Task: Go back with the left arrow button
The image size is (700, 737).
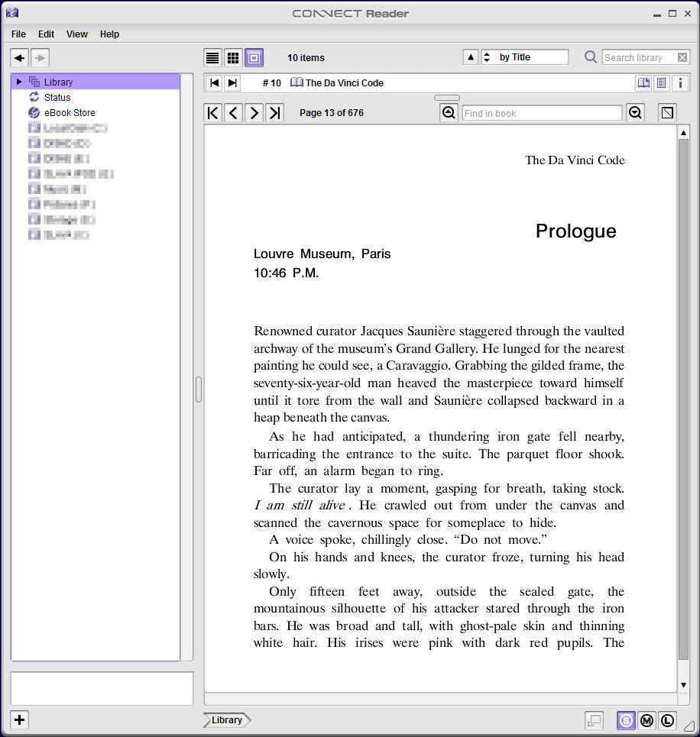Action: click(x=20, y=58)
